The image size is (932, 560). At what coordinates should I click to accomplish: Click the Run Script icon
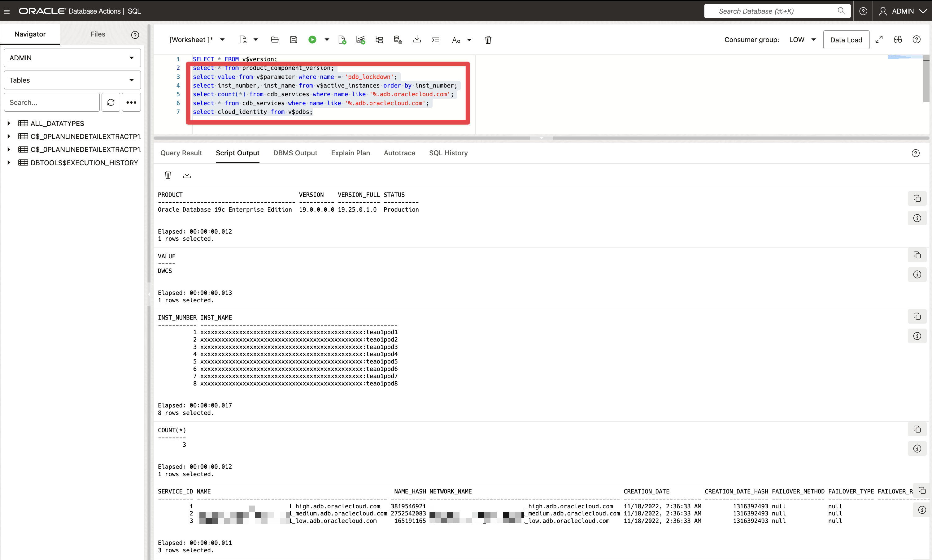[342, 40]
